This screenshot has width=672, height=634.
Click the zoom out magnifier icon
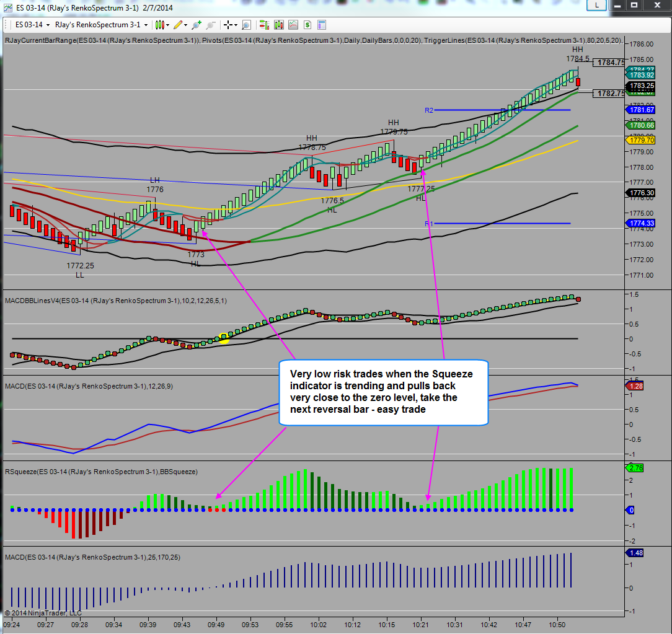tap(211, 25)
